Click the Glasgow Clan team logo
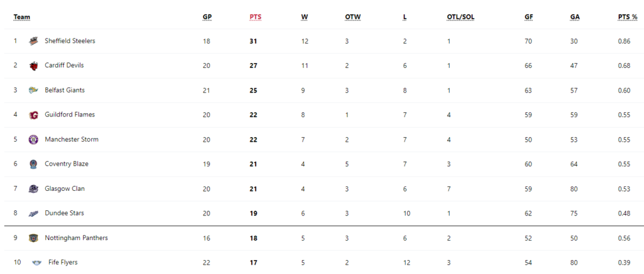The height and width of the screenshot is (274, 644). click(33, 189)
